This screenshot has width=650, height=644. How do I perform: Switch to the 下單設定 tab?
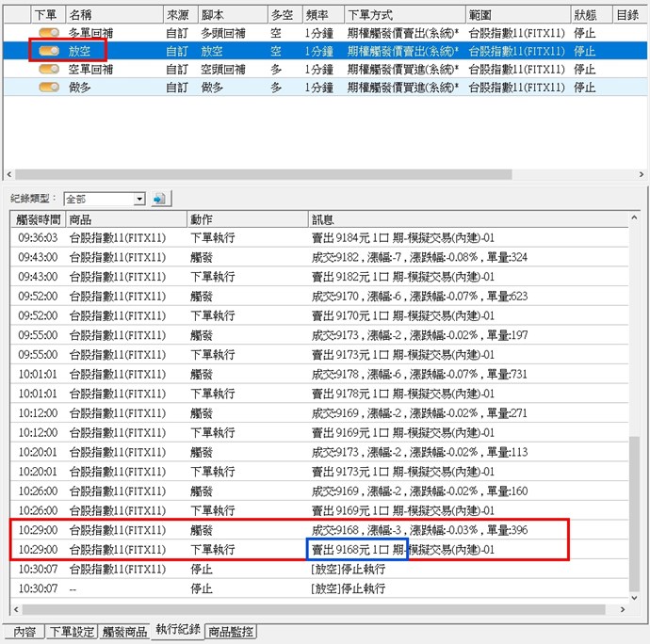coord(73,632)
